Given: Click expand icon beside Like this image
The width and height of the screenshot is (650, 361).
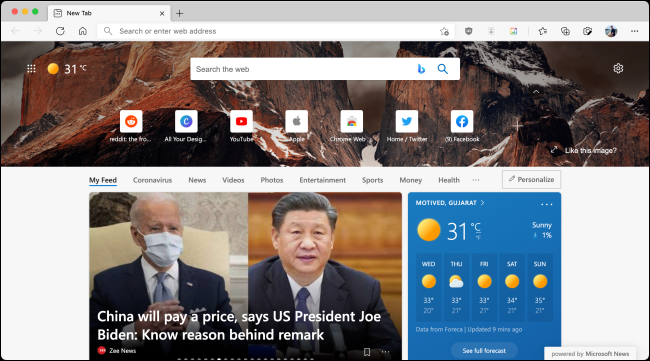Looking at the screenshot, I should [554, 150].
